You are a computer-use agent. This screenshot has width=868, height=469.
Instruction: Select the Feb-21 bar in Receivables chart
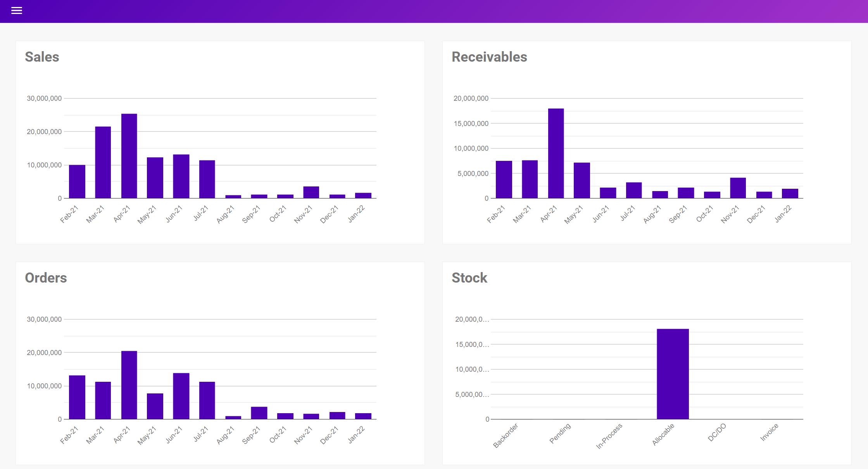click(504, 180)
